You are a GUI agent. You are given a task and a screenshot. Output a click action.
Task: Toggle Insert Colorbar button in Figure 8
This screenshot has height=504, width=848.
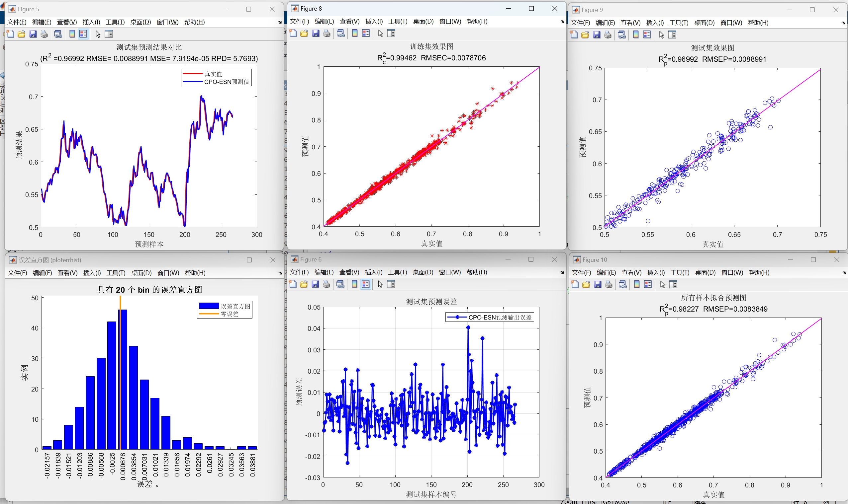click(x=355, y=33)
